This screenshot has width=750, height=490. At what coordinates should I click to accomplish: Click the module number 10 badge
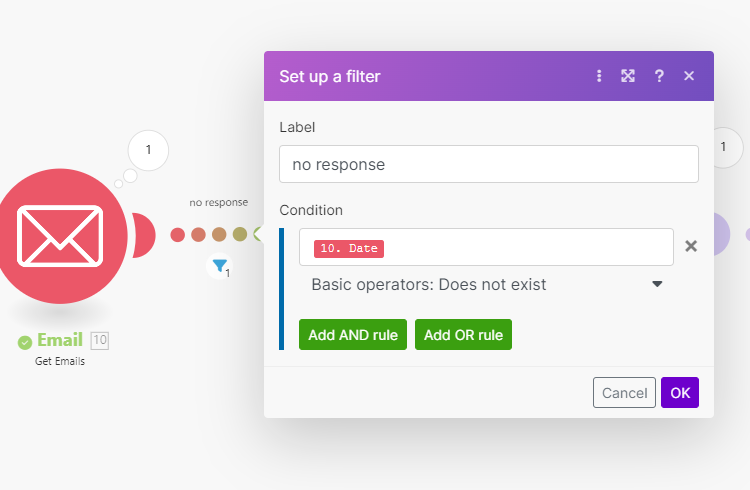click(99, 341)
